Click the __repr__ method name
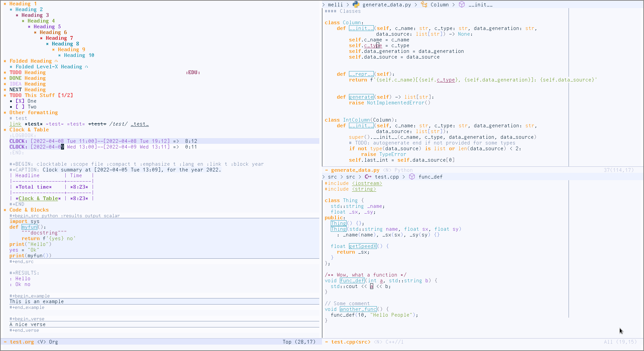This screenshot has height=351, width=644. click(x=361, y=74)
